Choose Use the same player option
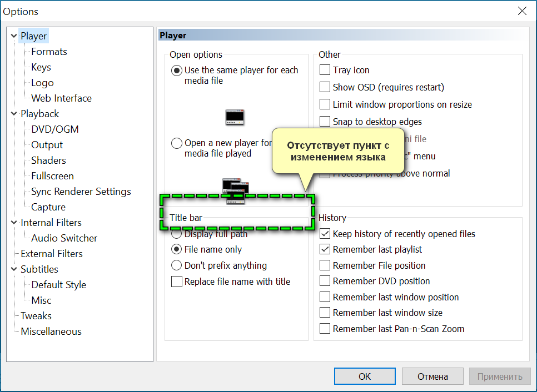This screenshot has width=537, height=392. pyautogui.click(x=177, y=71)
